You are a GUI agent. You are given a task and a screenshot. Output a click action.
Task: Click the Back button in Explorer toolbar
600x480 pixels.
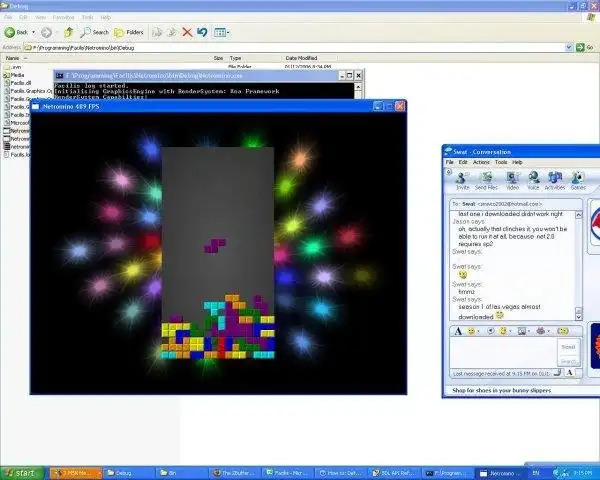(16, 33)
